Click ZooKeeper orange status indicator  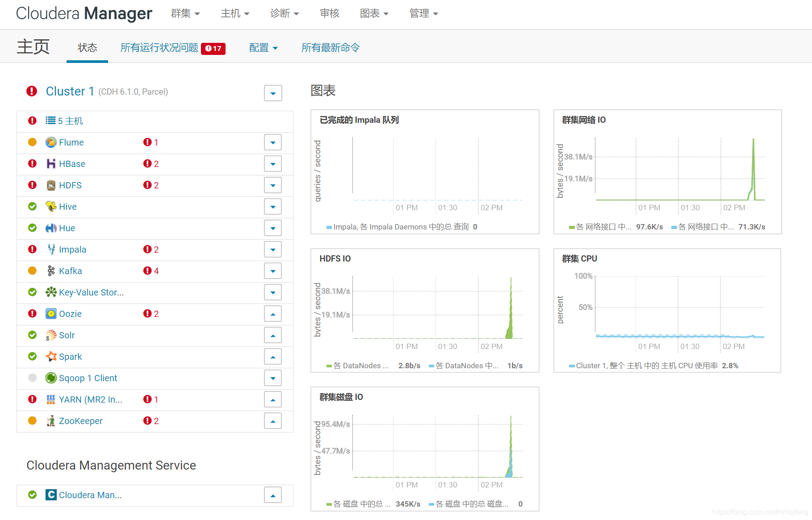click(x=32, y=421)
